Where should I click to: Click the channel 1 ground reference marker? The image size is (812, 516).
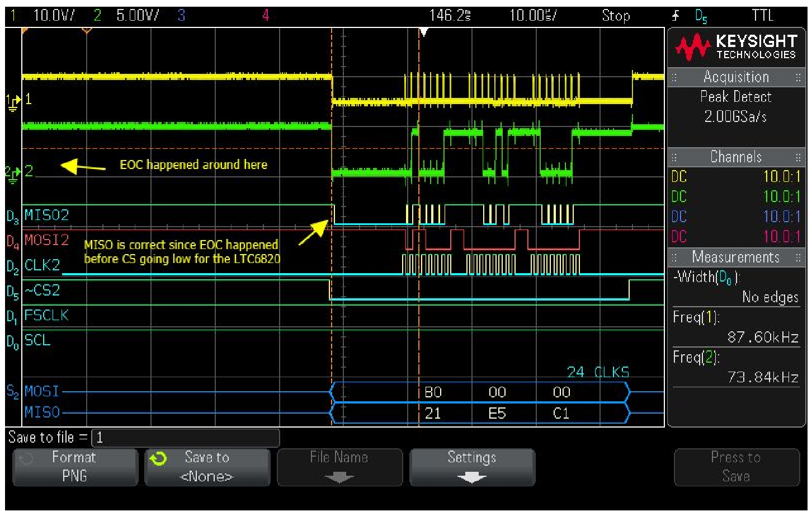click(x=13, y=101)
